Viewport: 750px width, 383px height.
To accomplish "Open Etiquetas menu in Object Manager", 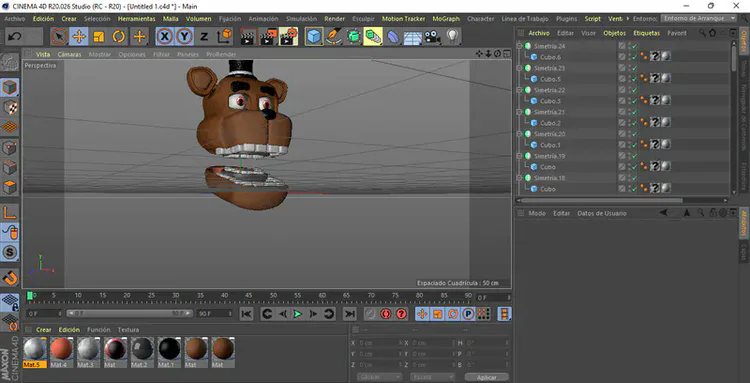I will coord(646,33).
